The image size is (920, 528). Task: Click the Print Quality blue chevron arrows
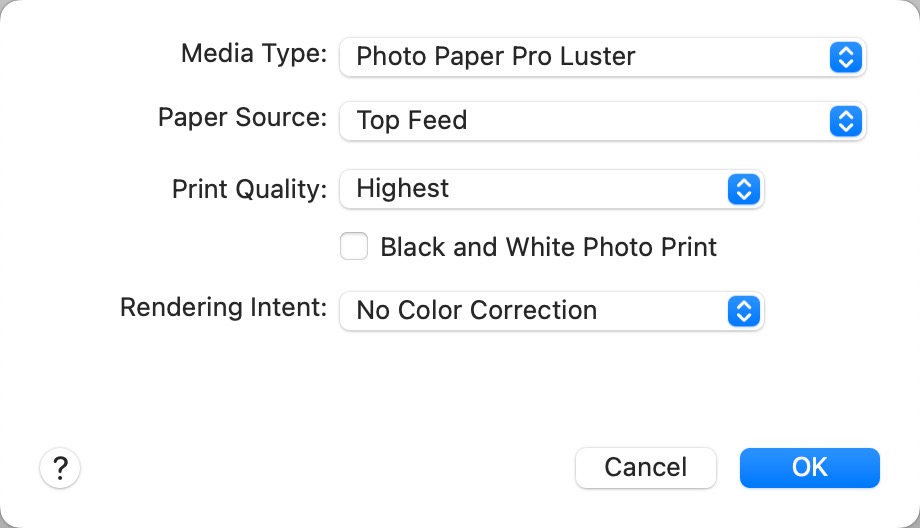743,189
